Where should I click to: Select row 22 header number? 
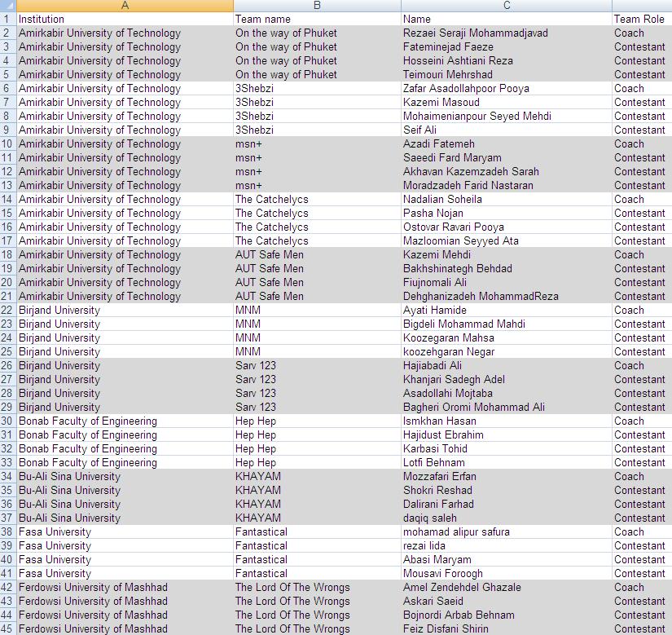(x=8, y=310)
